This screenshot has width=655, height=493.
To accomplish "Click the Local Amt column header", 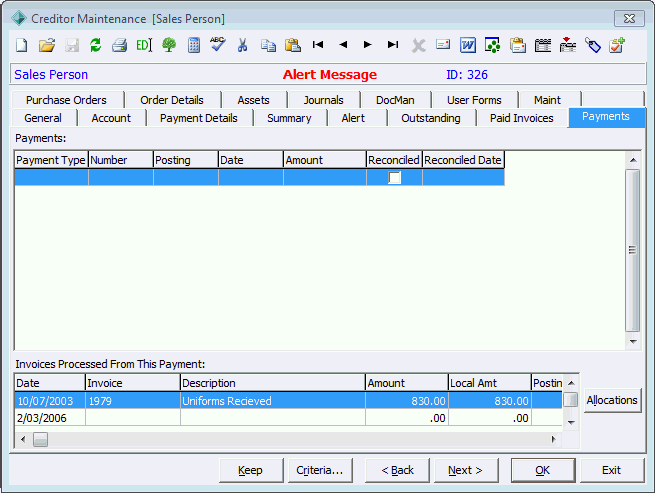I will 490,383.
